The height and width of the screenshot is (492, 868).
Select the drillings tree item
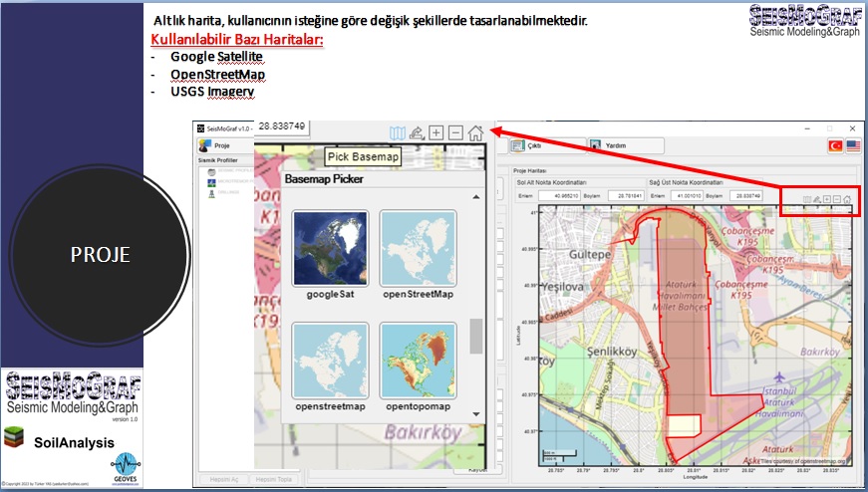(224, 192)
